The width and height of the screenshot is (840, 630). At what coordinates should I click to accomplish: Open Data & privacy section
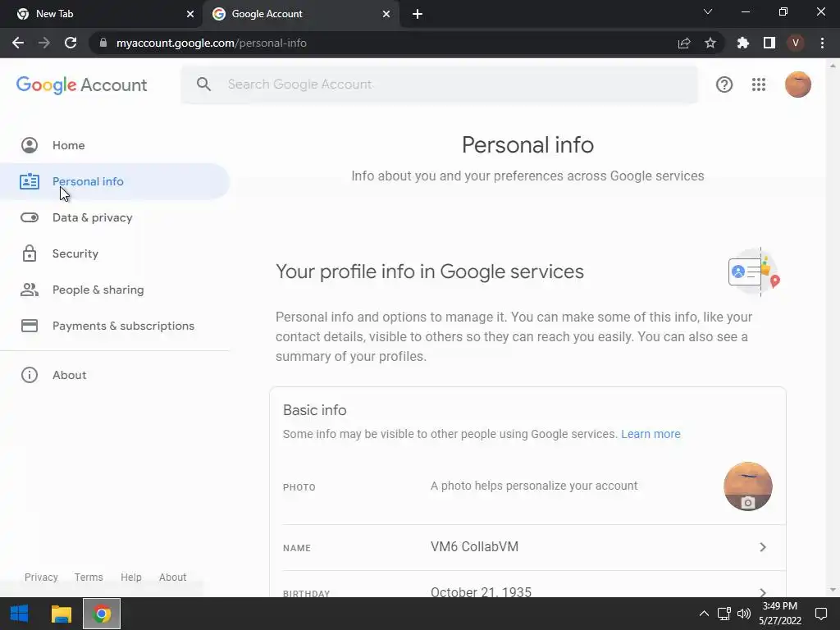pyautogui.click(x=92, y=217)
